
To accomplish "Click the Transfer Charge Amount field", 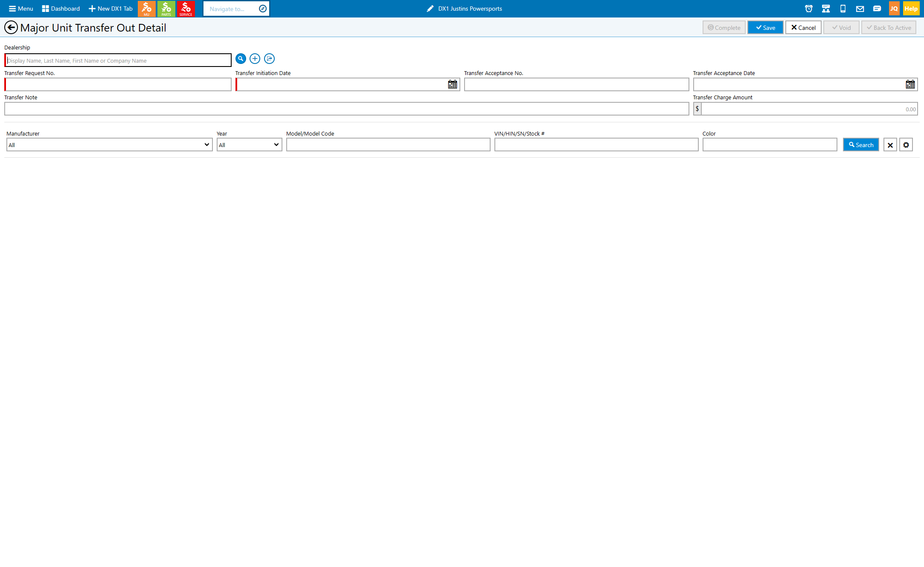I will [809, 109].
